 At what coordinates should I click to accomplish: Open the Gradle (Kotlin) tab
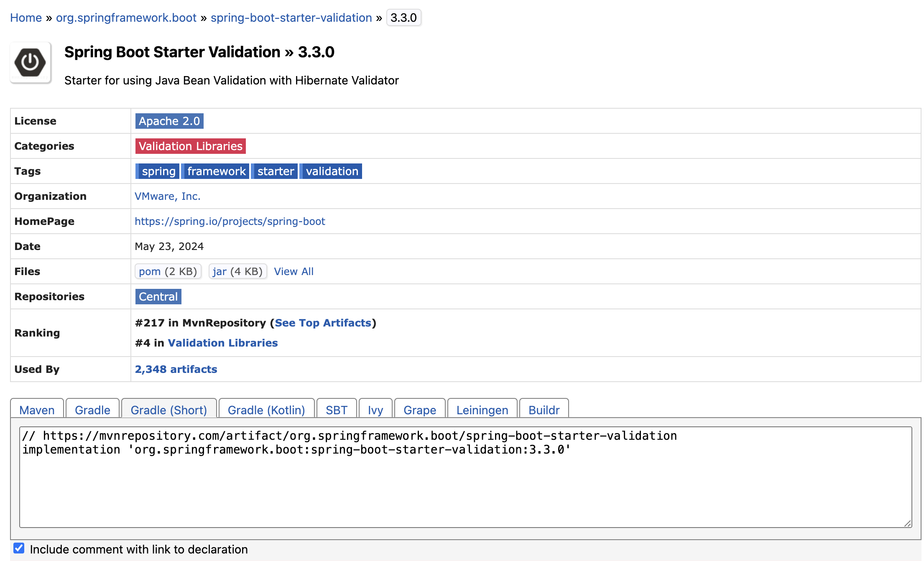(x=266, y=410)
